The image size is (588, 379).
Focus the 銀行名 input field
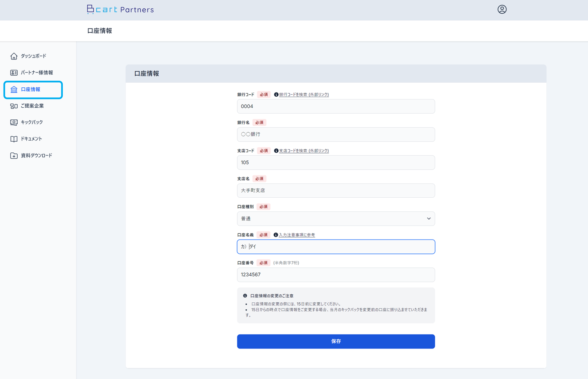pos(336,134)
